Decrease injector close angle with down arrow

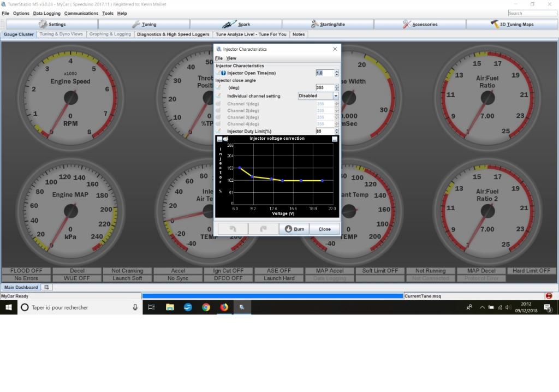click(336, 89)
